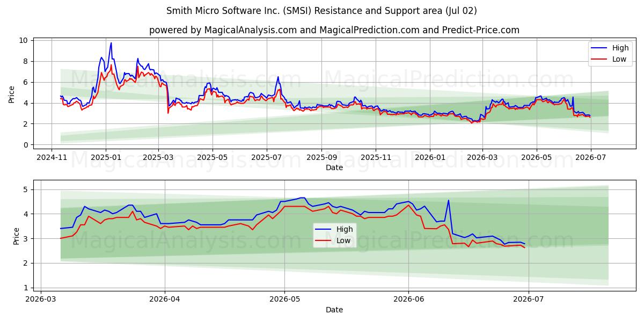Click the '2025-03' date tick label

click(x=158, y=157)
